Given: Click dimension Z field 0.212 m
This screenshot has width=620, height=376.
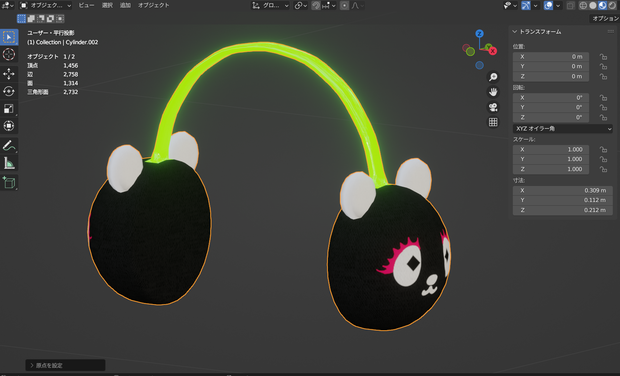Looking at the screenshot, I should pyautogui.click(x=563, y=210).
